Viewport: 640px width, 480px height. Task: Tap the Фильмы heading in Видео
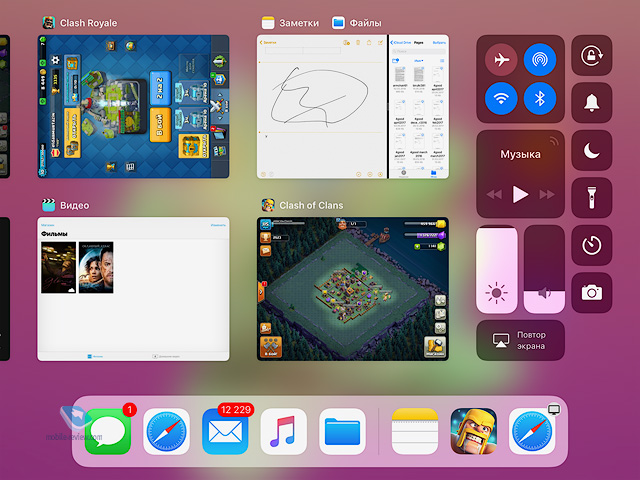[x=54, y=234]
